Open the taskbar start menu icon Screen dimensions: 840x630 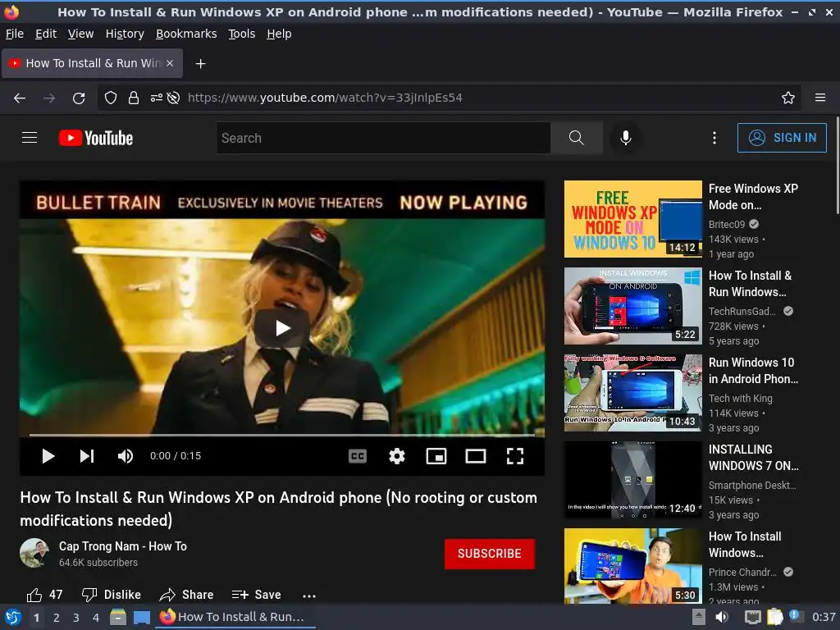pos(13,617)
